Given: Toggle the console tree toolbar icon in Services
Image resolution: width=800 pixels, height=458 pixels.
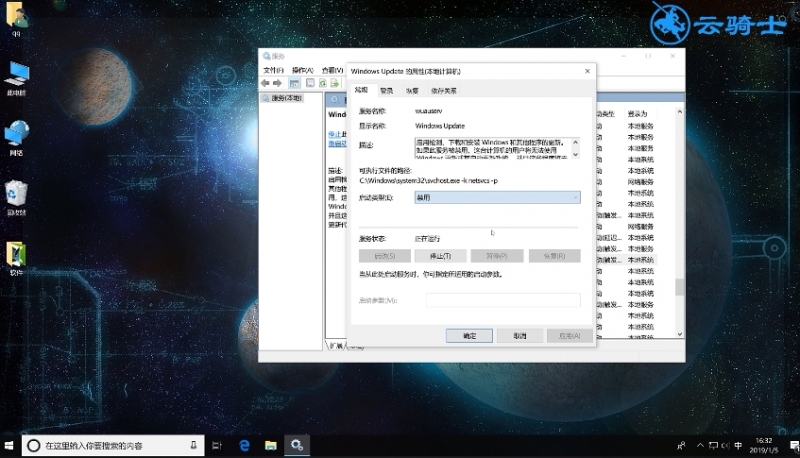Looking at the screenshot, I should [294, 83].
